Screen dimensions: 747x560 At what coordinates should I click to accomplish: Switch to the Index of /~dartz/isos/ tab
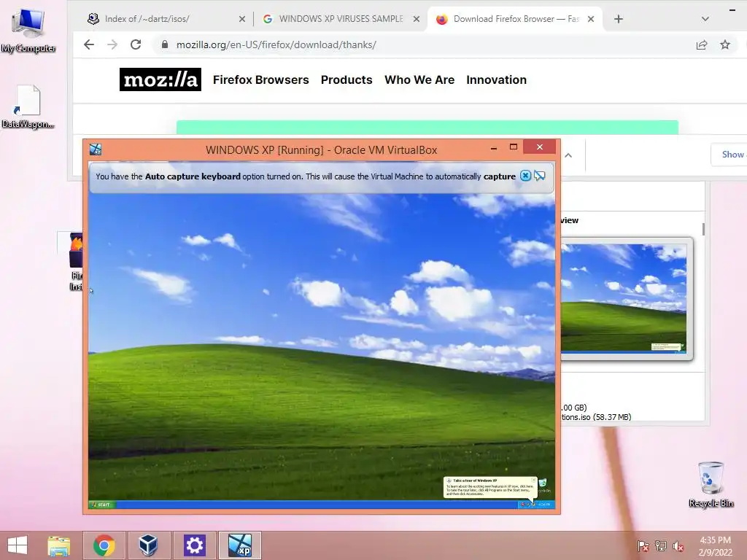[166, 19]
